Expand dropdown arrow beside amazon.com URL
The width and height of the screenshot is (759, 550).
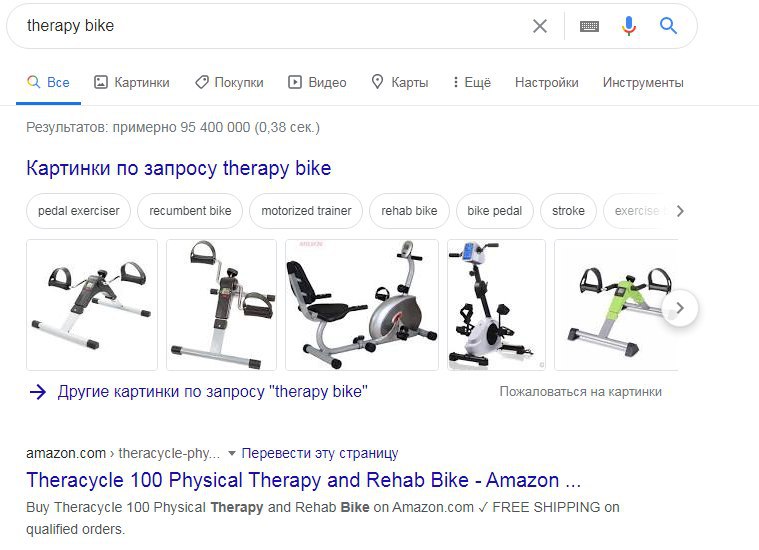click(232, 454)
